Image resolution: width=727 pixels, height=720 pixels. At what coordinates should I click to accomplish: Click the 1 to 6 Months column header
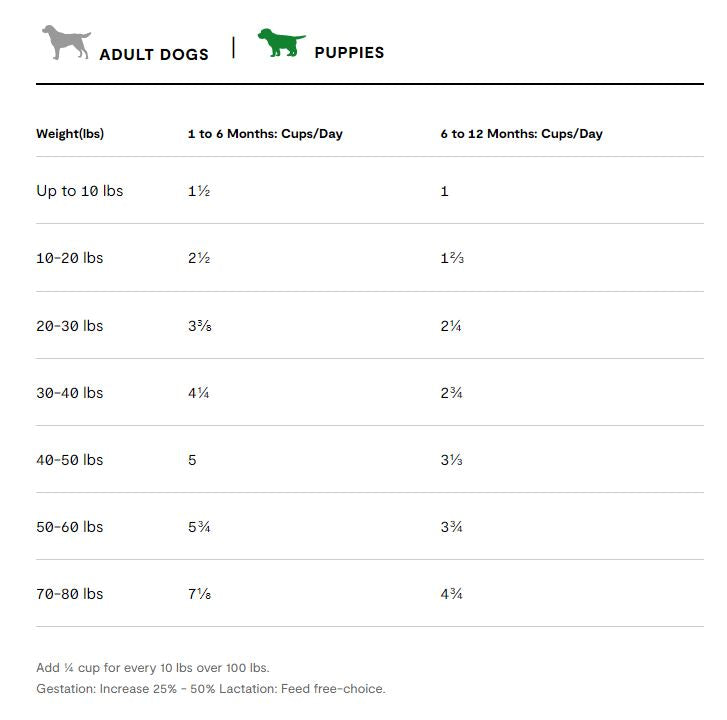pos(265,134)
